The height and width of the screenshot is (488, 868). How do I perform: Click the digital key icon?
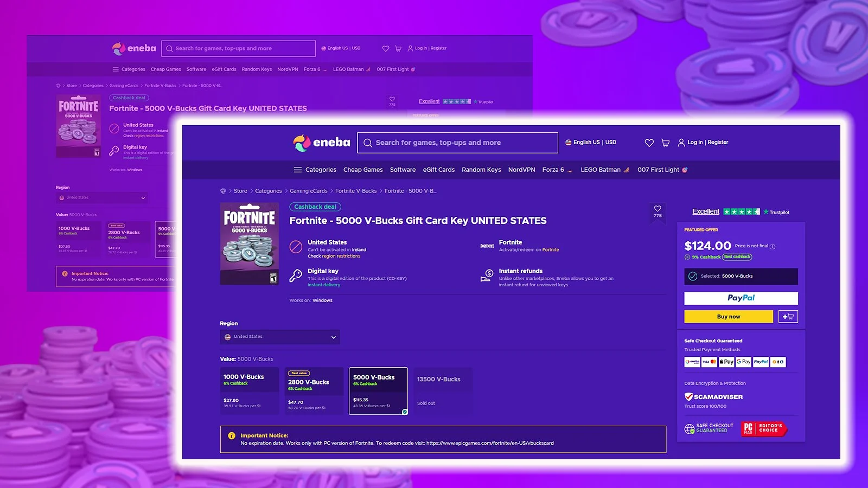point(296,275)
